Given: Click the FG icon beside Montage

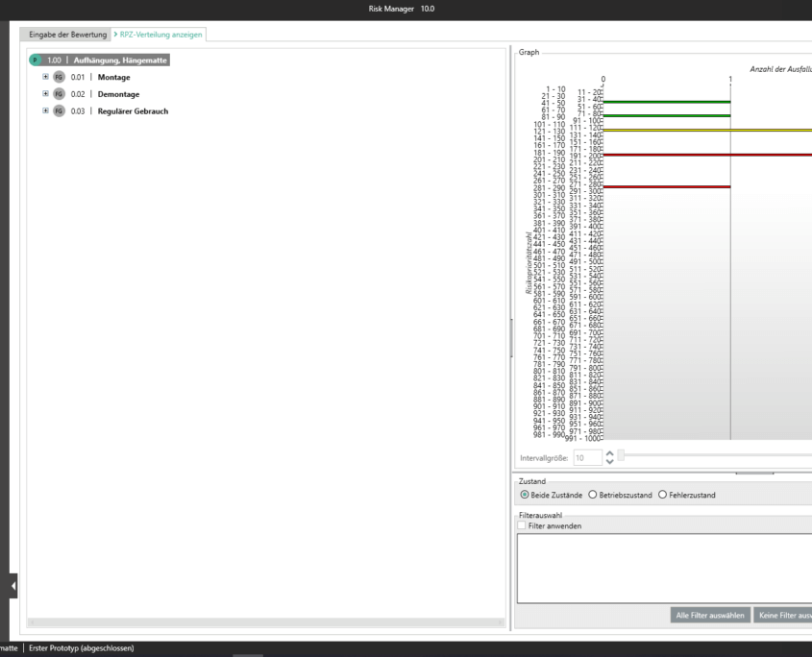Looking at the screenshot, I should pos(59,77).
